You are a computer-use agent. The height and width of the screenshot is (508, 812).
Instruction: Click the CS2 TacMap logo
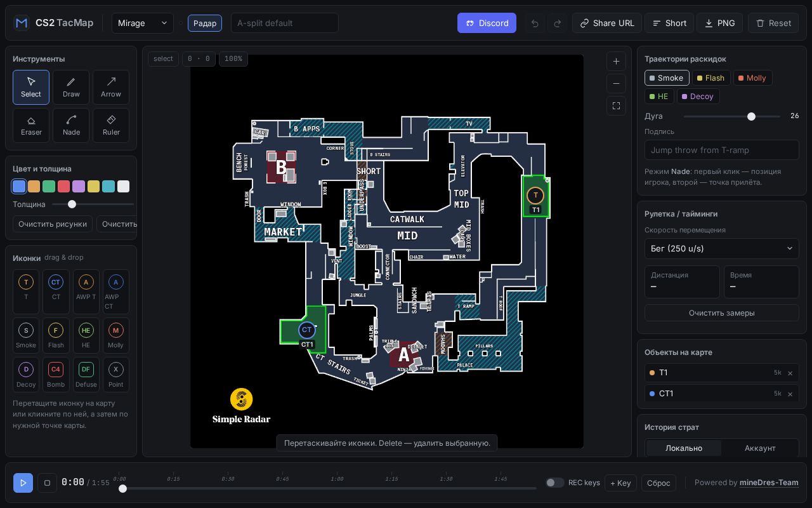pos(53,23)
